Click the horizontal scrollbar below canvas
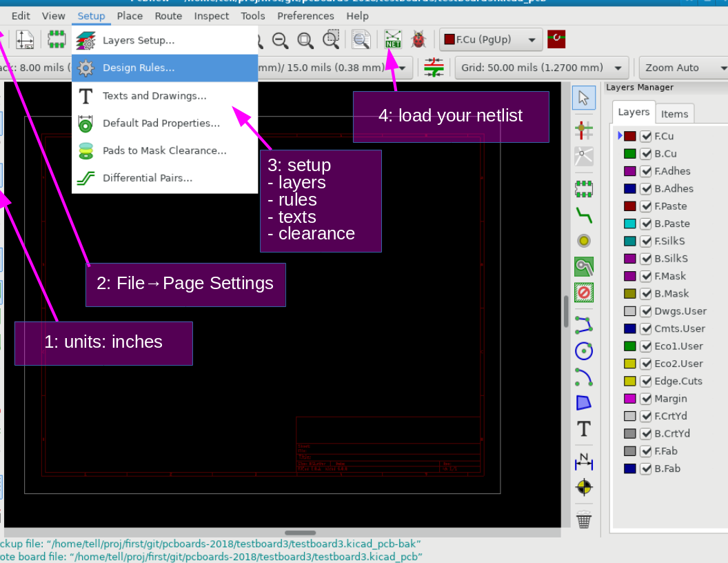The image size is (728, 563). (x=300, y=533)
